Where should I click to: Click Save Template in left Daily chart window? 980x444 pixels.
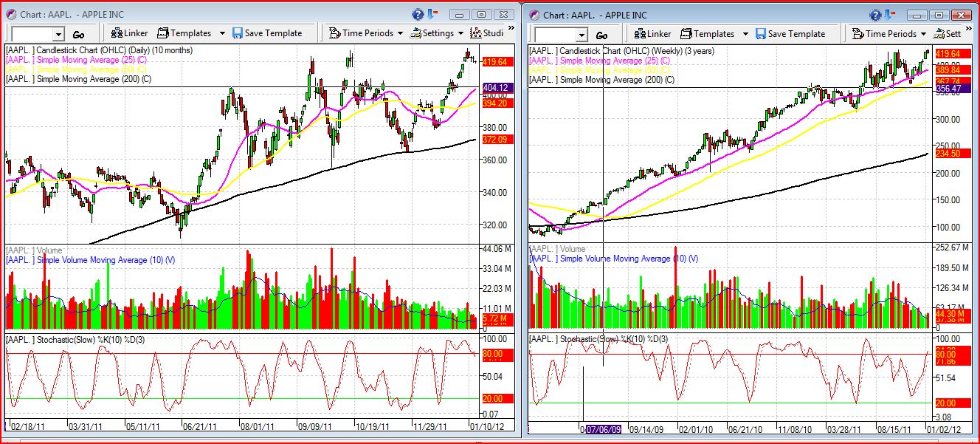(267, 33)
